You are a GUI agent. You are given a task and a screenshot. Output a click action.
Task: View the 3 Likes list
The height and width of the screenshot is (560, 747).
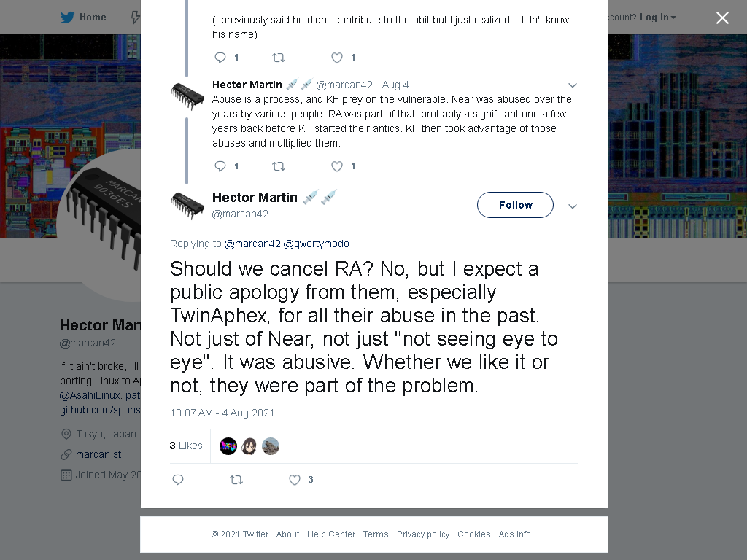tap(186, 446)
